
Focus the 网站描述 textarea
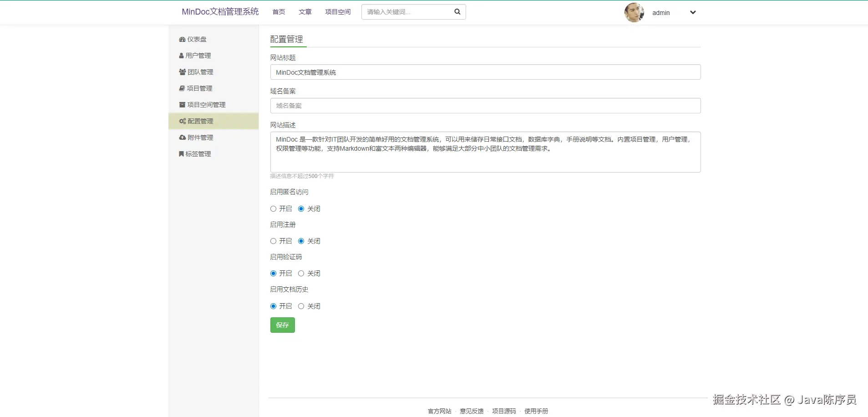pyautogui.click(x=485, y=152)
